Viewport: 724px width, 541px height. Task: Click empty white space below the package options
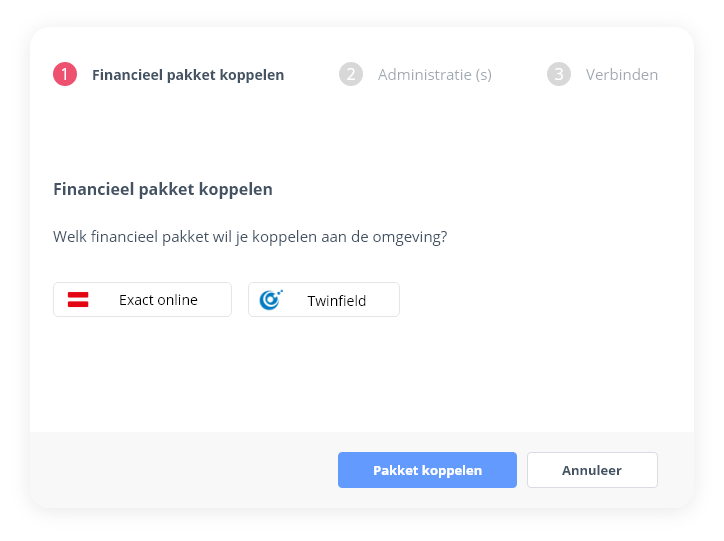point(360,380)
